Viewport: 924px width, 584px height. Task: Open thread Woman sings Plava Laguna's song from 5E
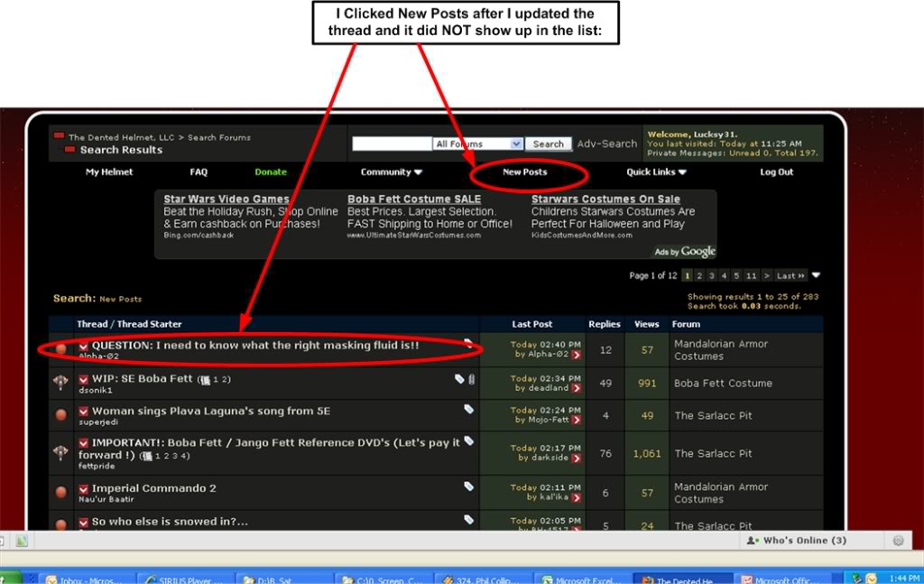(211, 411)
